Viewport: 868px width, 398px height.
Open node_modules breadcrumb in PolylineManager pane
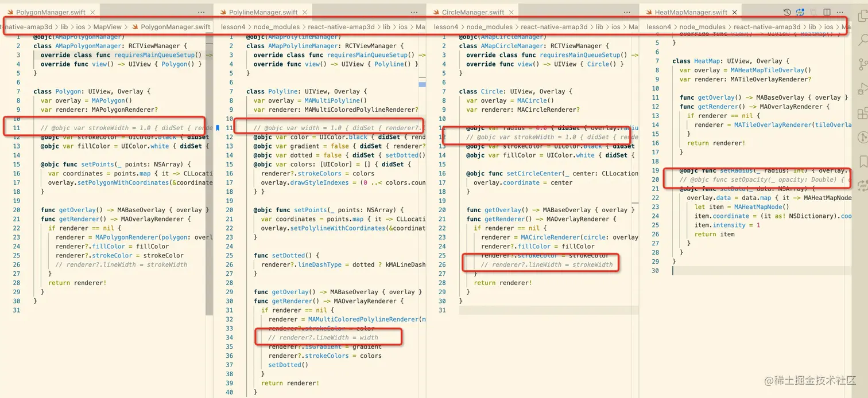point(277,27)
